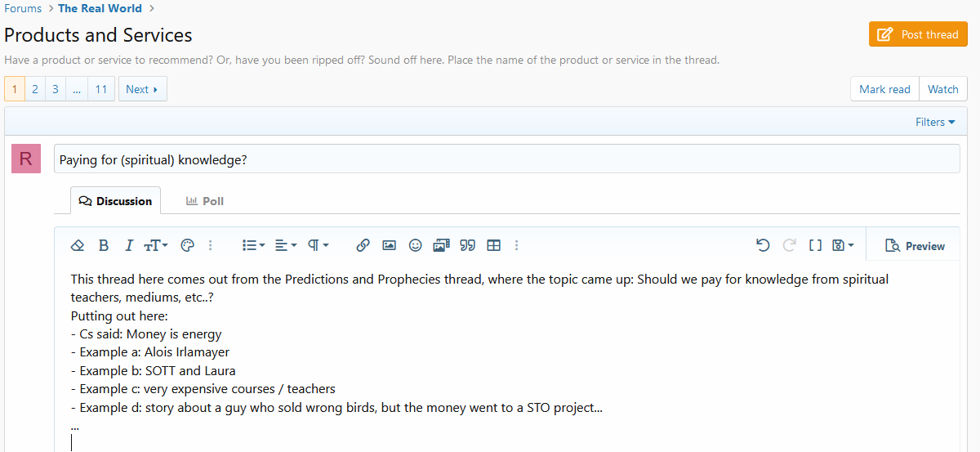980x452 pixels.
Task: Click the Media embed icon
Action: (442, 245)
